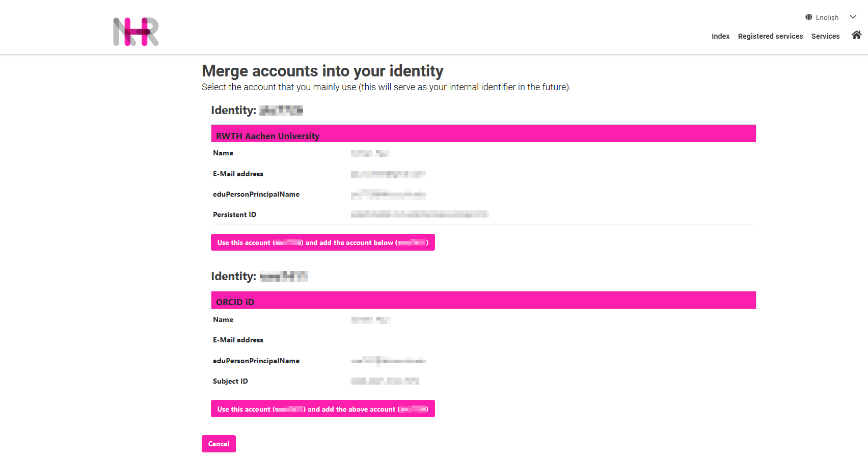Click the button to use the RWTH account
The image size is (868, 458).
click(323, 243)
